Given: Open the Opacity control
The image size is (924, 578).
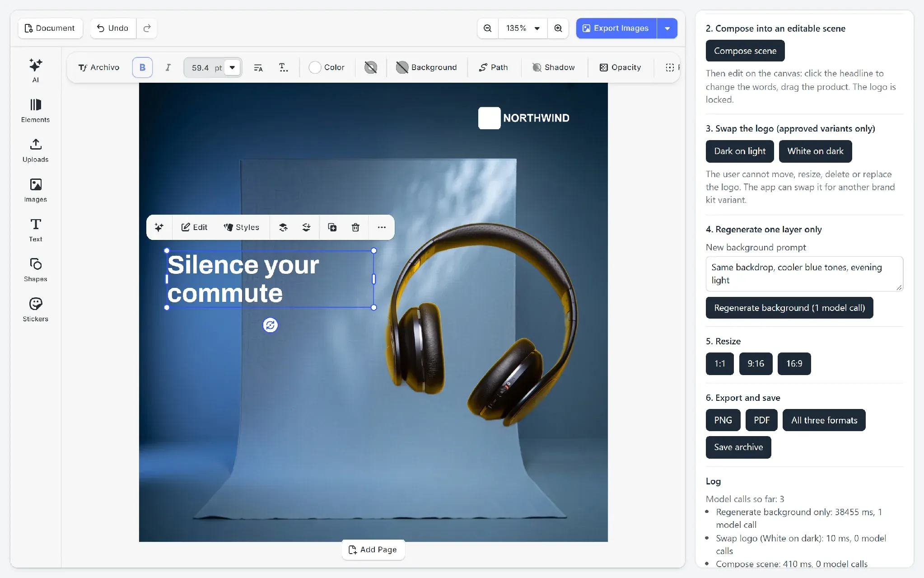Looking at the screenshot, I should tap(621, 67).
